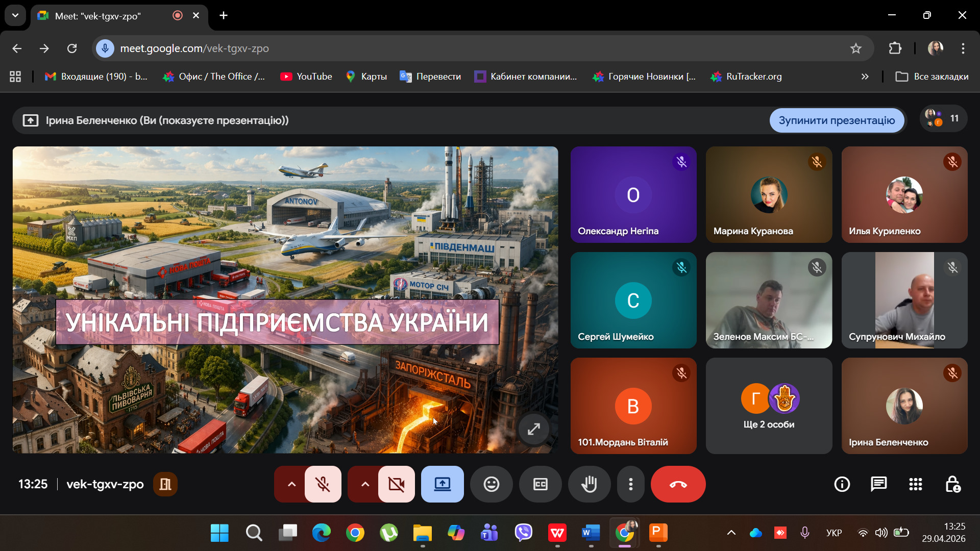Open the emoji reactions button
Screen dimensions: 980x551
(491, 484)
